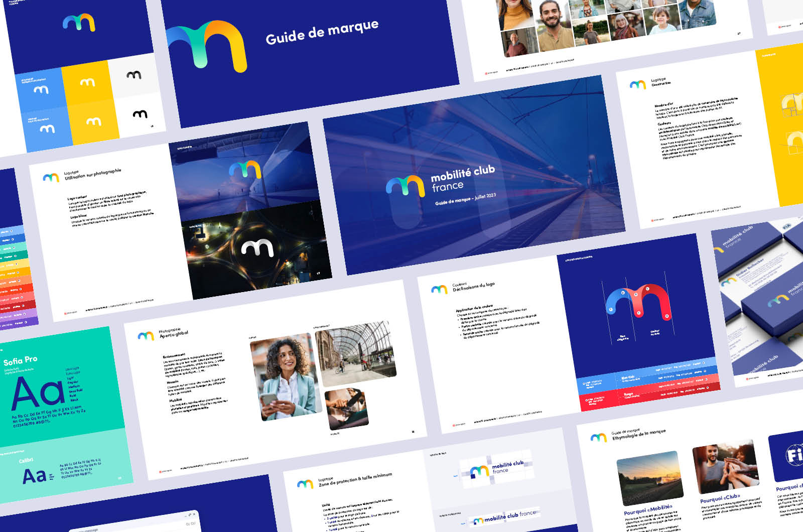Open the photo of the woman holding a phone
This screenshot has height=532, width=803.
click(x=286, y=377)
